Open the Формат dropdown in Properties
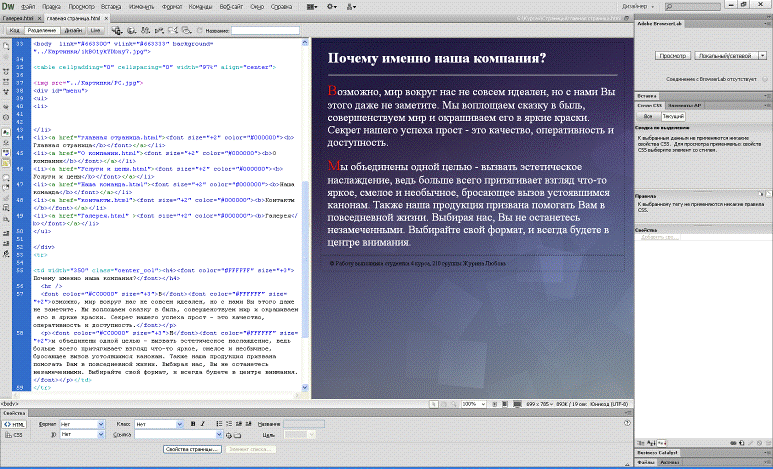The image size is (773, 469). [82, 423]
